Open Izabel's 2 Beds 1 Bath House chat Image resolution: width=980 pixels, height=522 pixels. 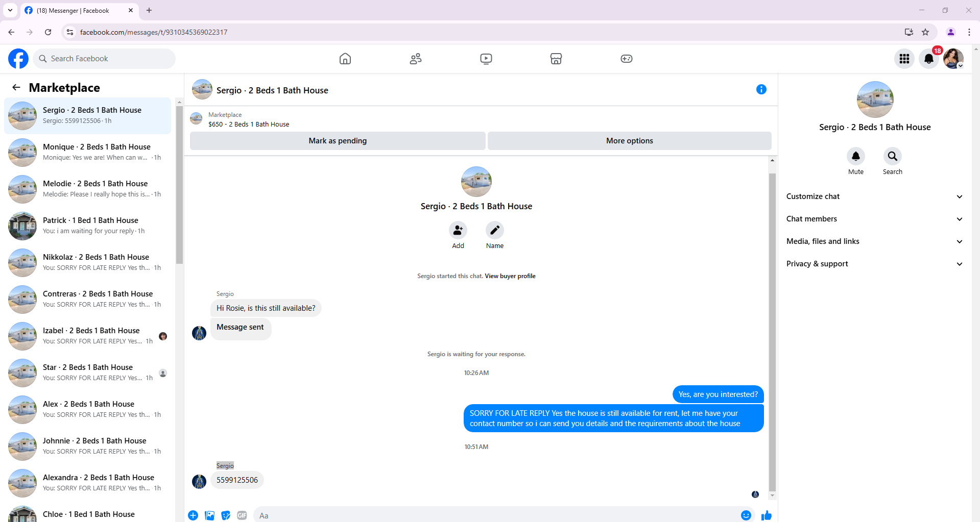click(88, 336)
